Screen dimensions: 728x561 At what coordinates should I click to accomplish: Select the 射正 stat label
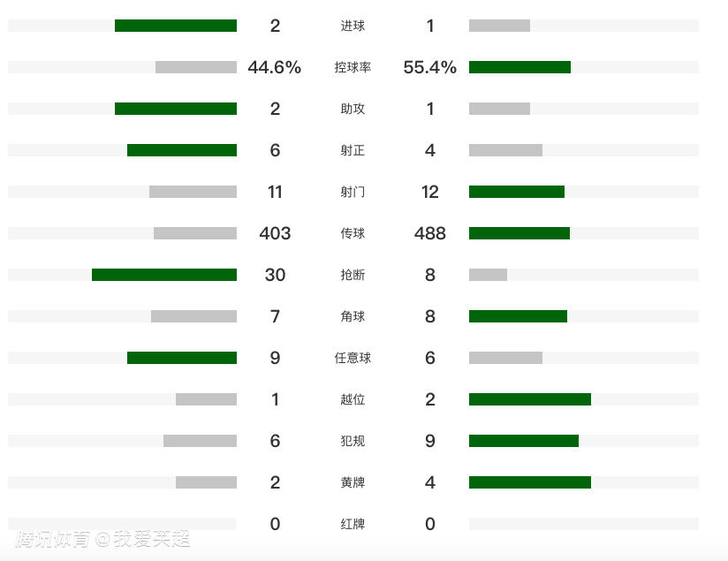(x=353, y=150)
